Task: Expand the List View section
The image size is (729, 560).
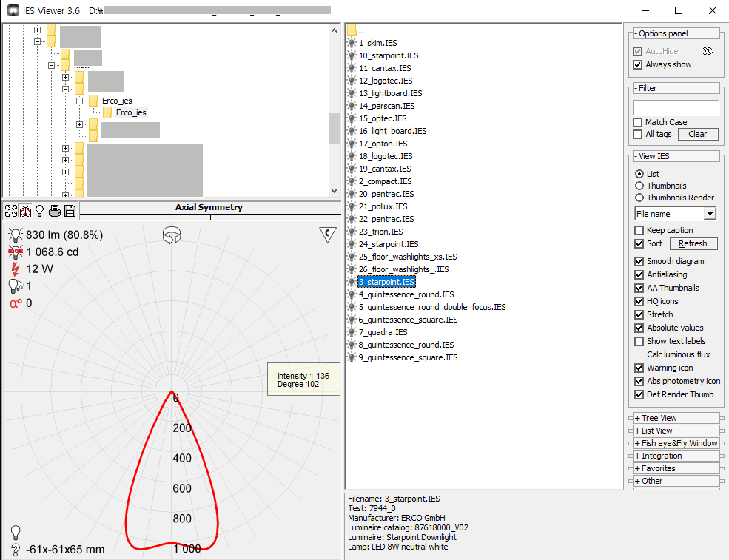Action: [x=676, y=431]
